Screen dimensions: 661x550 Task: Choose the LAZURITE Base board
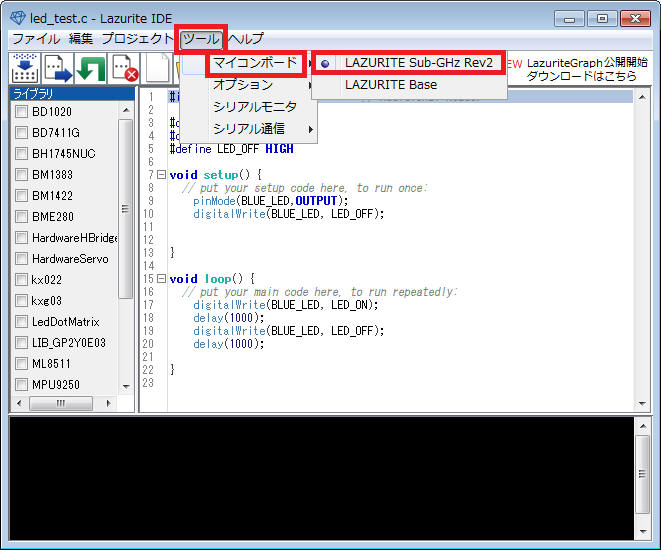point(409,85)
